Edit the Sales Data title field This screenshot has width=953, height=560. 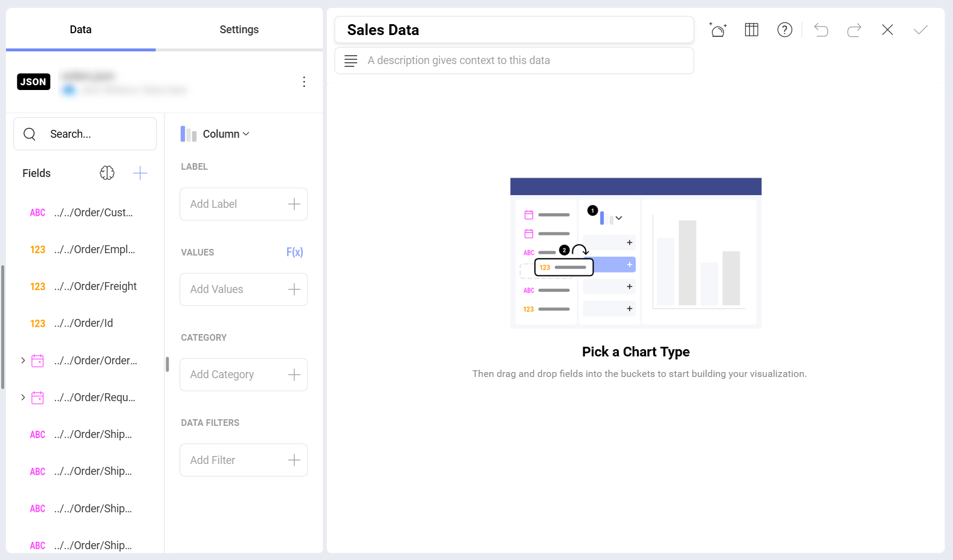coord(514,30)
